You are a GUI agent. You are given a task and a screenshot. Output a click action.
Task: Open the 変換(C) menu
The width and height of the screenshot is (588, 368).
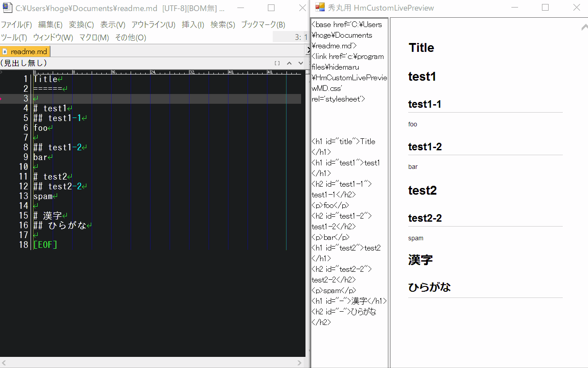pyautogui.click(x=81, y=25)
